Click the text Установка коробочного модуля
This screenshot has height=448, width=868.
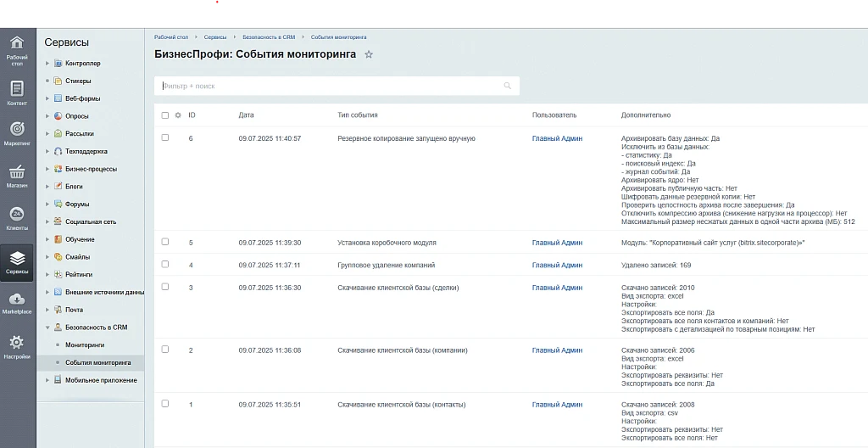pos(387,243)
